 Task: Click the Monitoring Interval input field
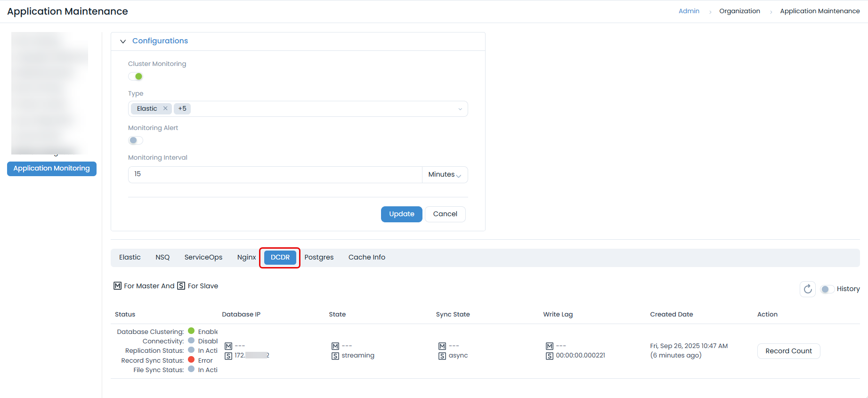coord(275,174)
